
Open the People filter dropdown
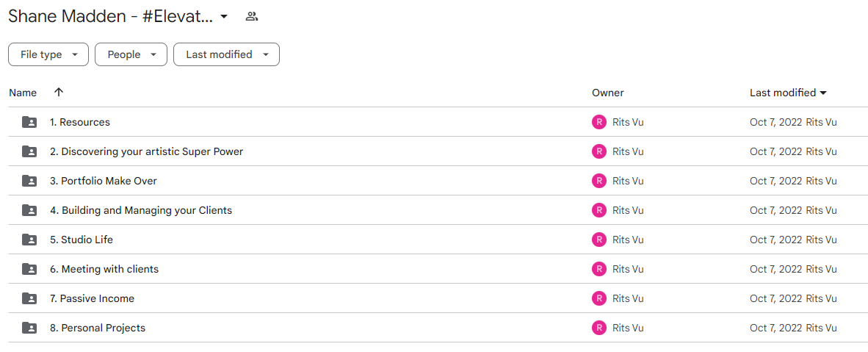(131, 54)
